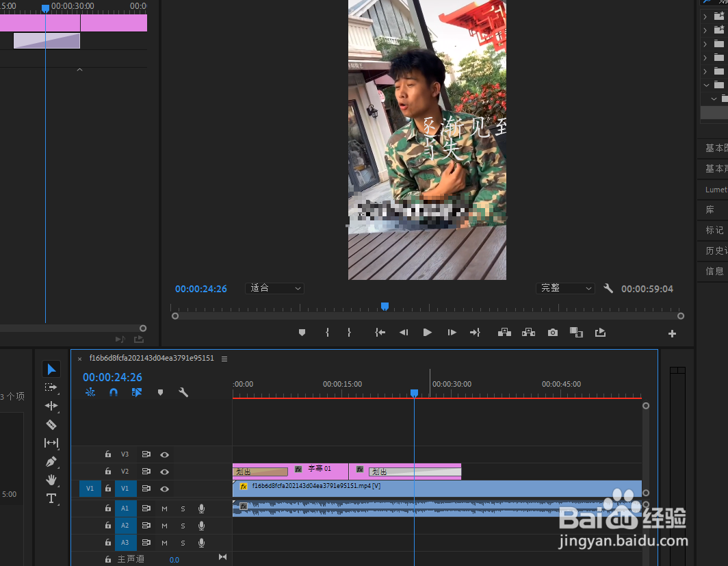Toggle sync lock for V1 track

[146, 489]
